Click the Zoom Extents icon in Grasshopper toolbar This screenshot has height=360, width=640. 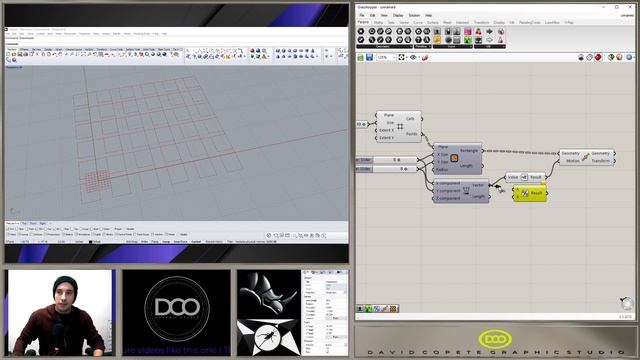pos(402,58)
